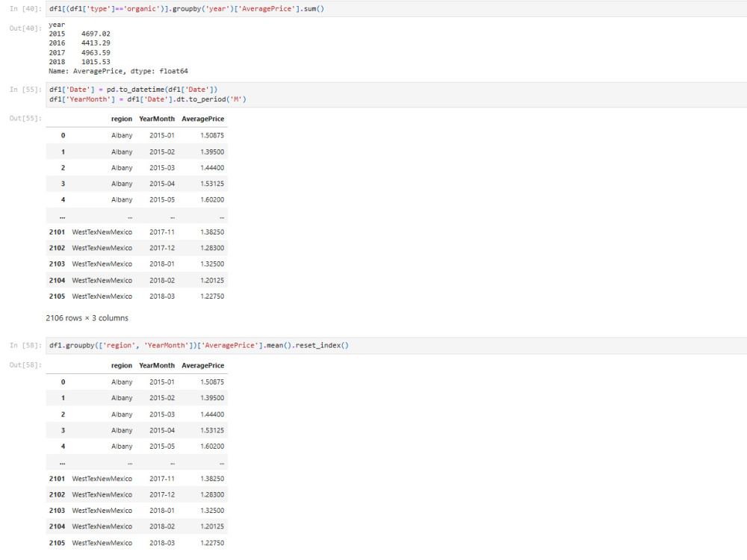Click Albany in row 0 of Out[58]
The height and width of the screenshot is (560, 747).
click(122, 382)
